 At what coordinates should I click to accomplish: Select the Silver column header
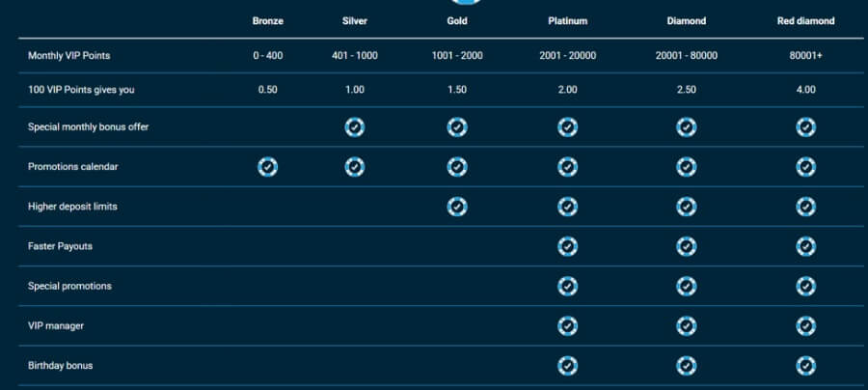[355, 21]
